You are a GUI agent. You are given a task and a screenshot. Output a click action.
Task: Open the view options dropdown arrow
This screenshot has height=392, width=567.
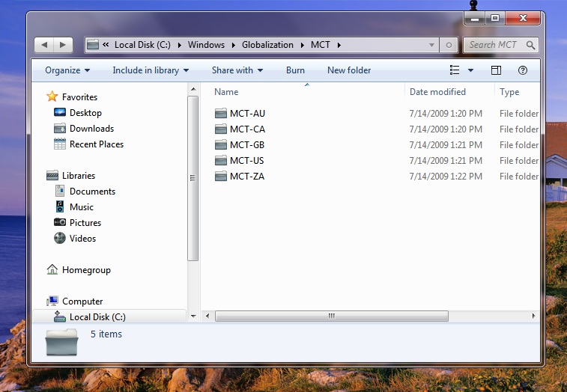pyautogui.click(x=470, y=70)
